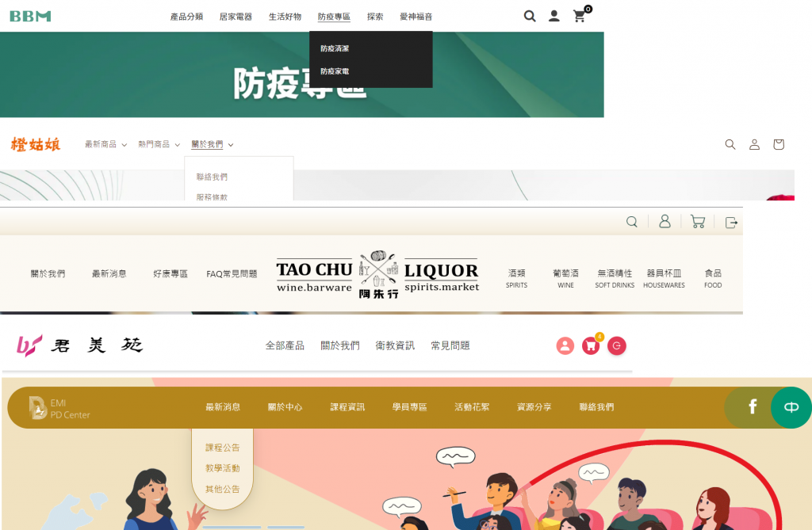Open FAQ常見問題 in Tao Chu nav
The width and height of the screenshot is (812, 530).
232,274
